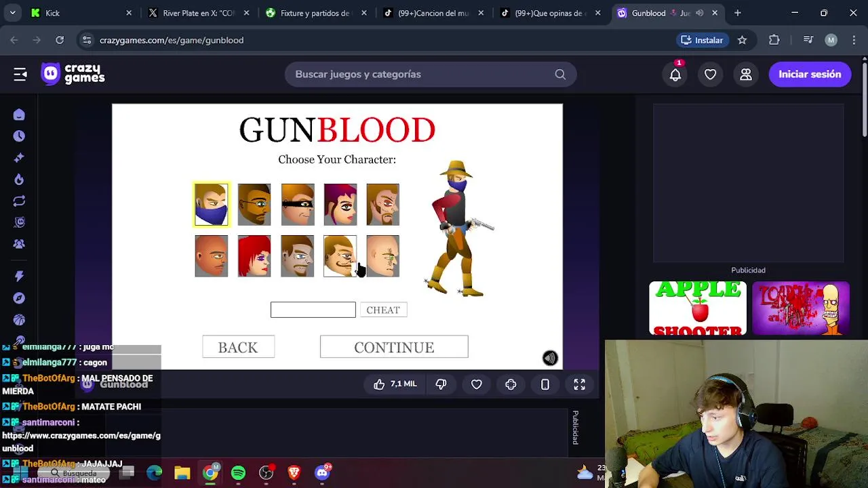The height and width of the screenshot is (488, 868).
Task: Open the CrazyGames sidebar menu
Action: pyautogui.click(x=20, y=75)
